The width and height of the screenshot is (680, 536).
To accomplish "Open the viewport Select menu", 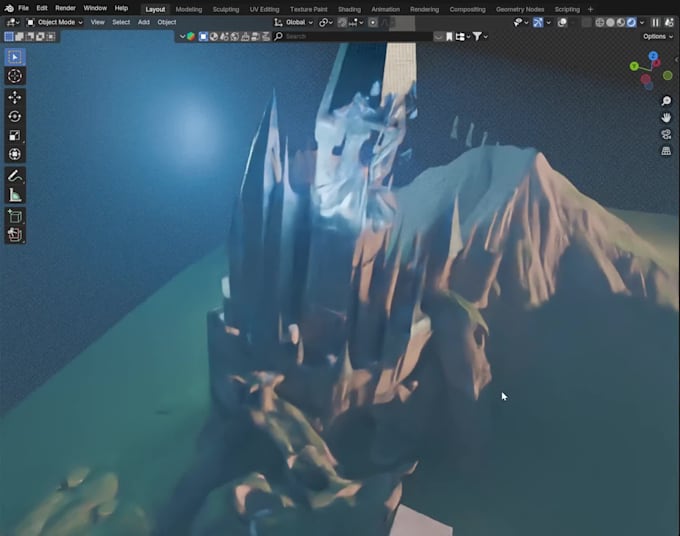I will tap(121, 22).
